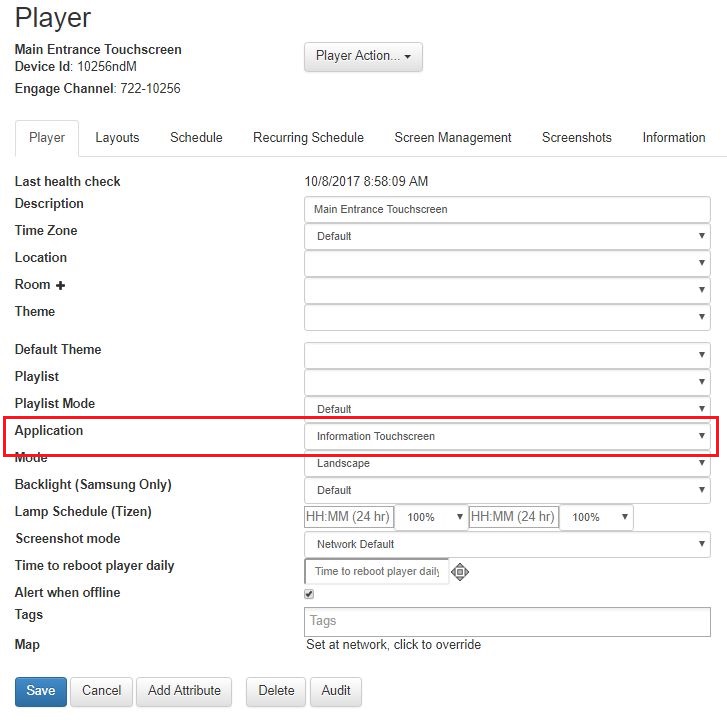Switch to the Layouts tab
727x726 pixels.
tap(117, 138)
